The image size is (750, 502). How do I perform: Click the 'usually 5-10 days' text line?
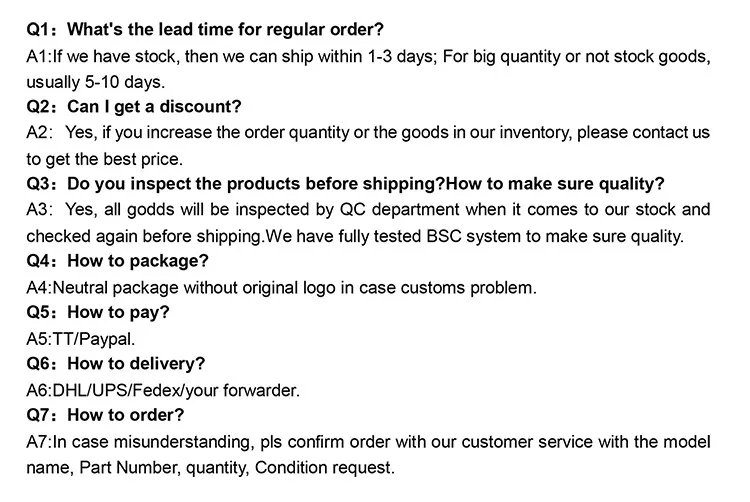(x=96, y=81)
